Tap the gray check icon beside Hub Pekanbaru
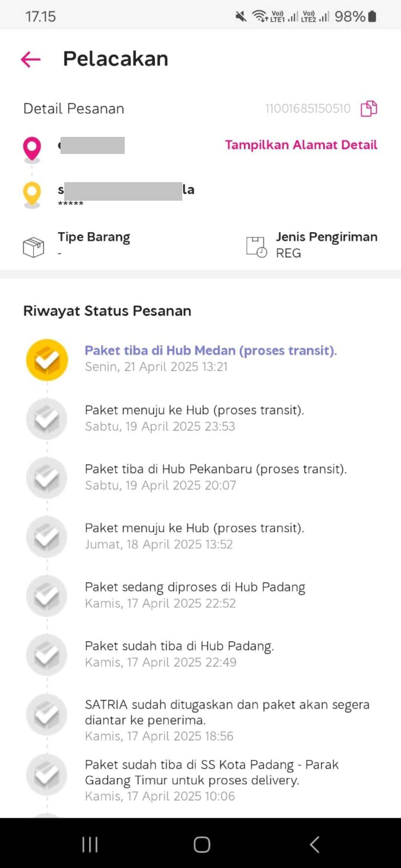Screen dimensions: 401x868 (47, 478)
